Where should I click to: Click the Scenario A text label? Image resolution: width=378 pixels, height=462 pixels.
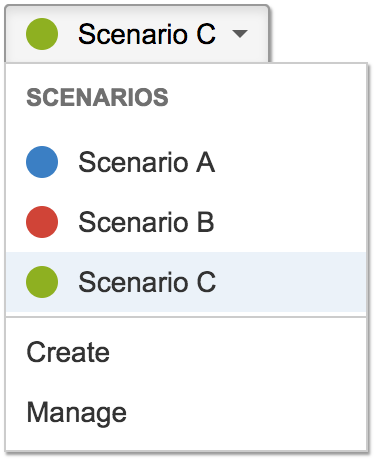147,162
